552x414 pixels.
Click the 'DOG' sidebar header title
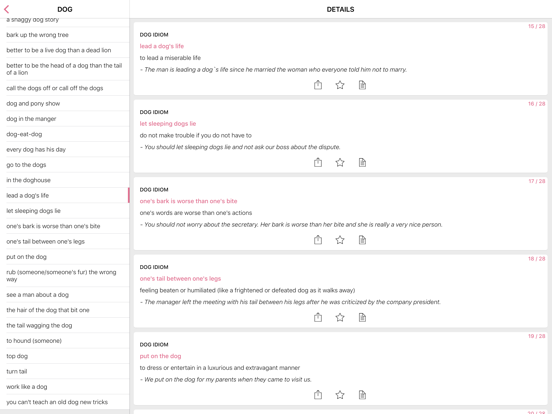pos(65,10)
